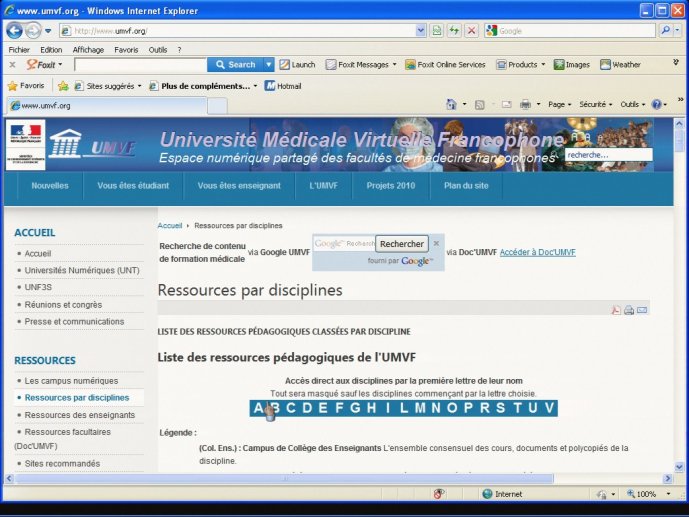Open the Hotmail favorites link
The width and height of the screenshot is (689, 517).
[283, 86]
